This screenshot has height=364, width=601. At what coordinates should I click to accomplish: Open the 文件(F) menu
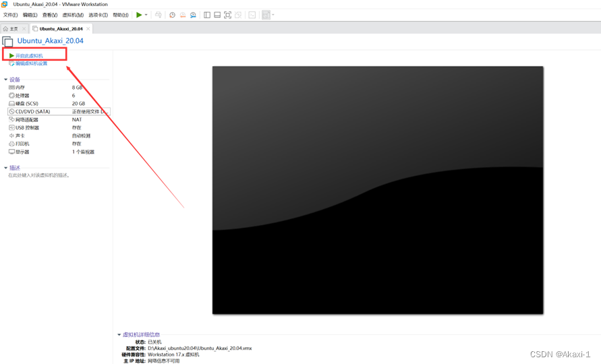[x=10, y=15]
